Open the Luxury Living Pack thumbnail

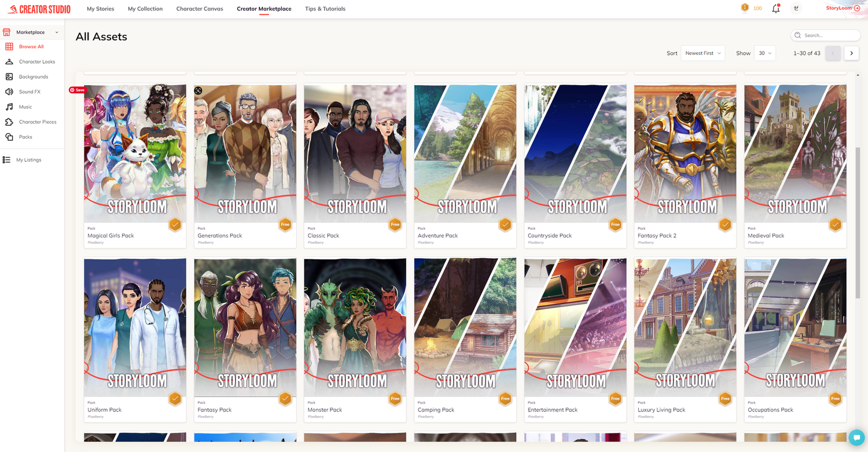click(685, 328)
